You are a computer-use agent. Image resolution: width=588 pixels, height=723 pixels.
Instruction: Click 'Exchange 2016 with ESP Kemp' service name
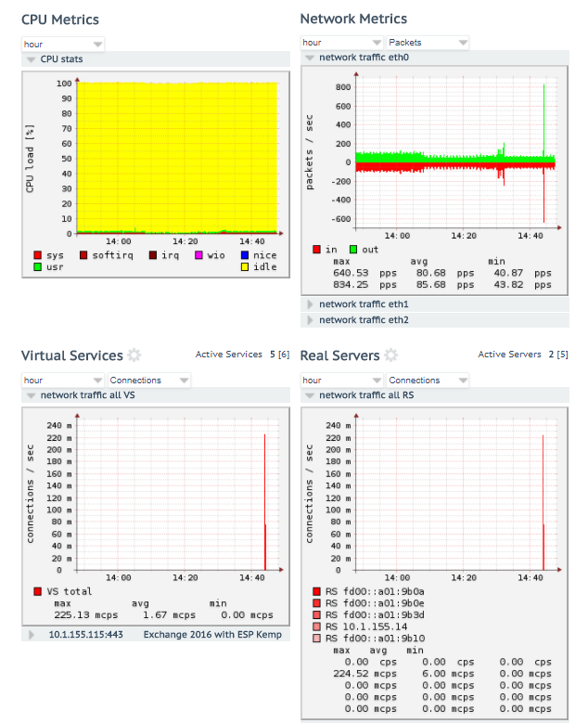(x=212, y=635)
